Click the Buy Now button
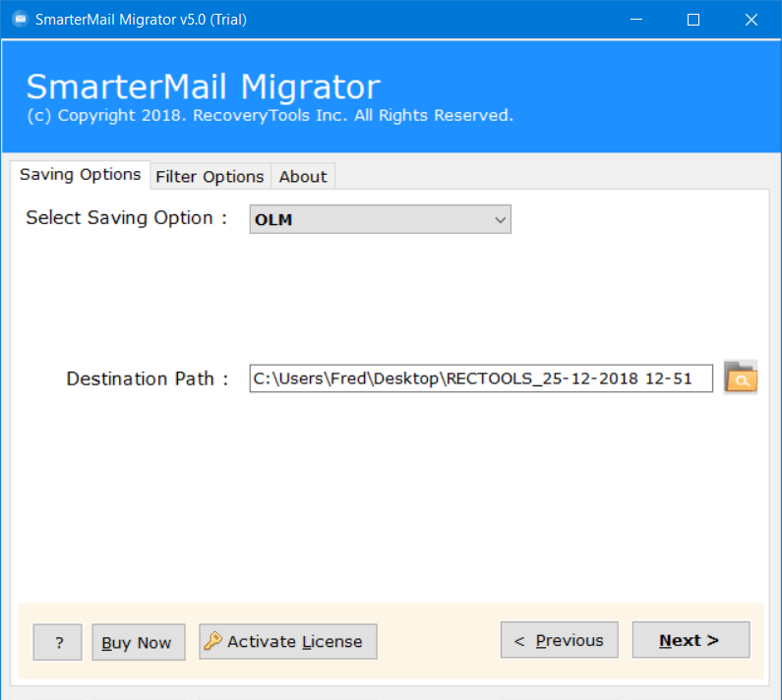 [138, 642]
